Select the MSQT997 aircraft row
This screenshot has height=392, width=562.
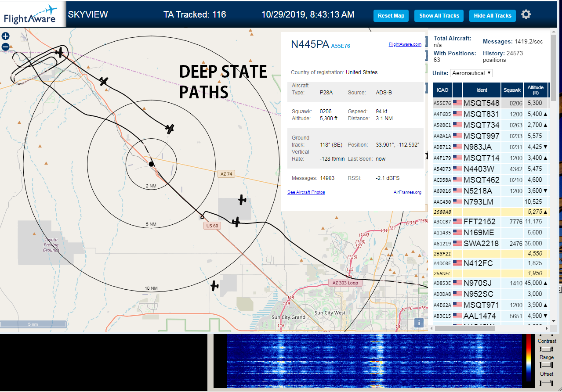(x=491, y=136)
